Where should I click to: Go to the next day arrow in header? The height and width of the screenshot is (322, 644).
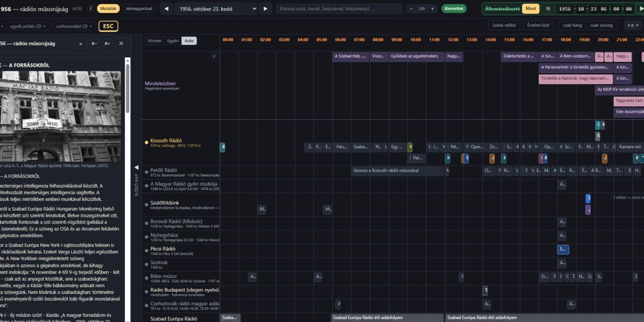click(266, 9)
